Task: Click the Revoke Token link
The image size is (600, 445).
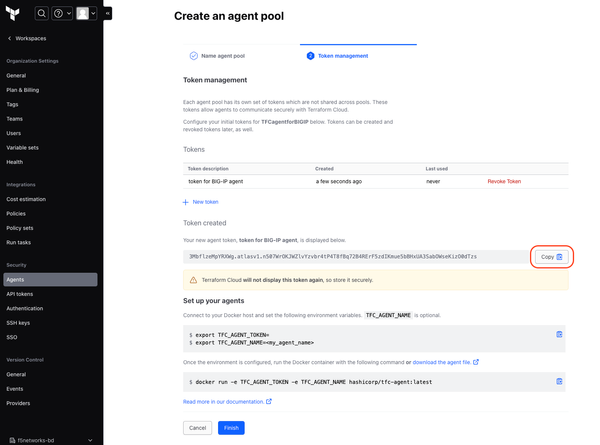Action: (x=504, y=181)
